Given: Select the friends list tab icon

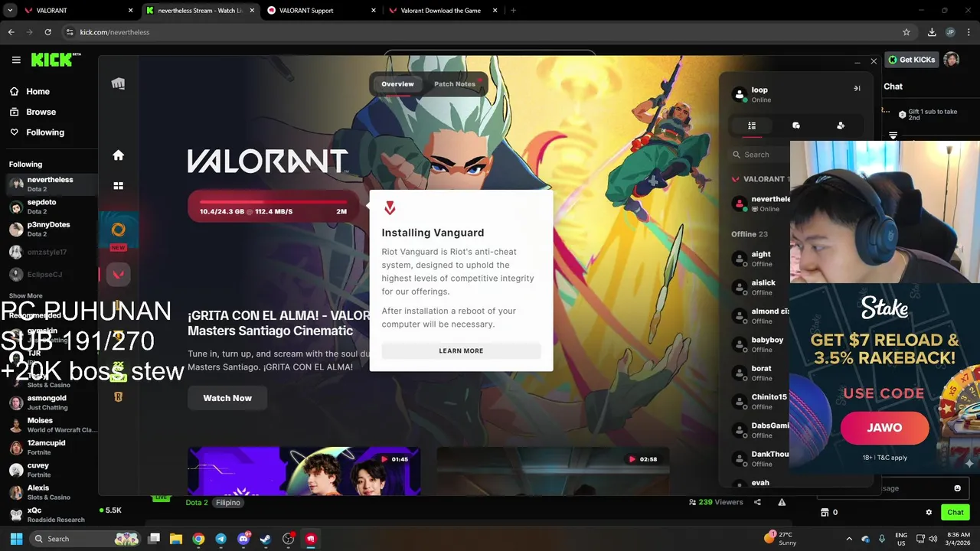Looking at the screenshot, I should coord(752,126).
